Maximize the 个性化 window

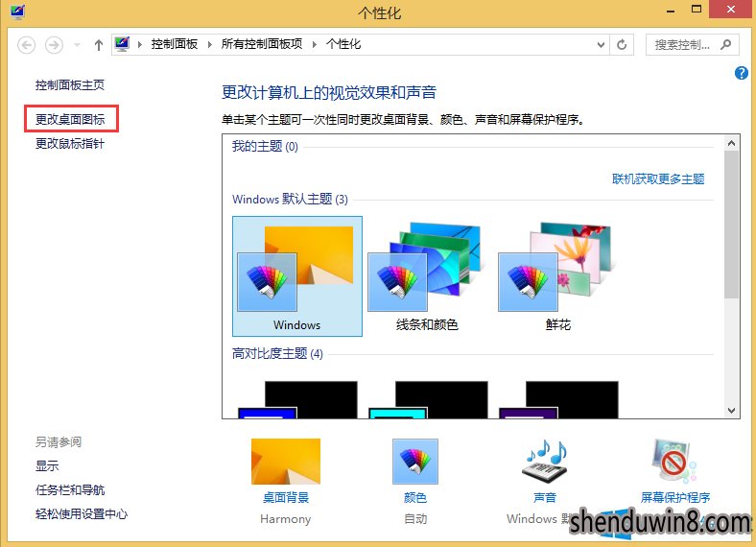click(697, 10)
